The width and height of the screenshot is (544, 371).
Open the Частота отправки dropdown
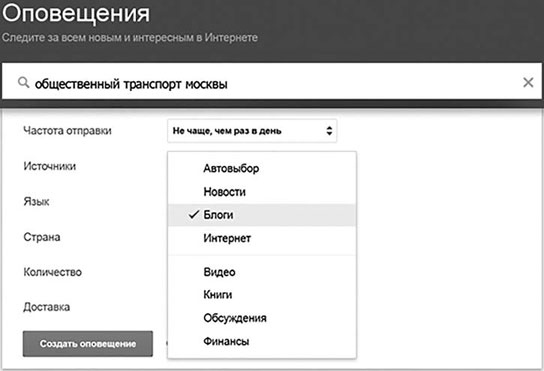252,131
